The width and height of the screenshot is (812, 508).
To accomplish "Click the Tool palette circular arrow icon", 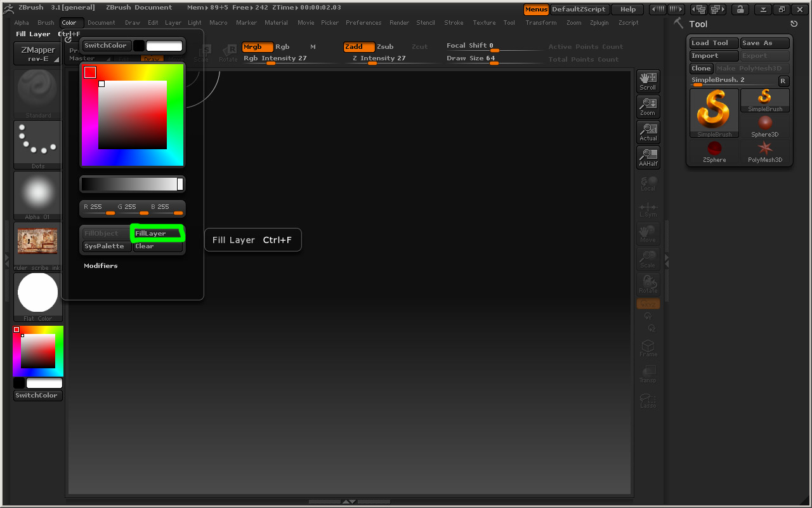I will tap(794, 23).
